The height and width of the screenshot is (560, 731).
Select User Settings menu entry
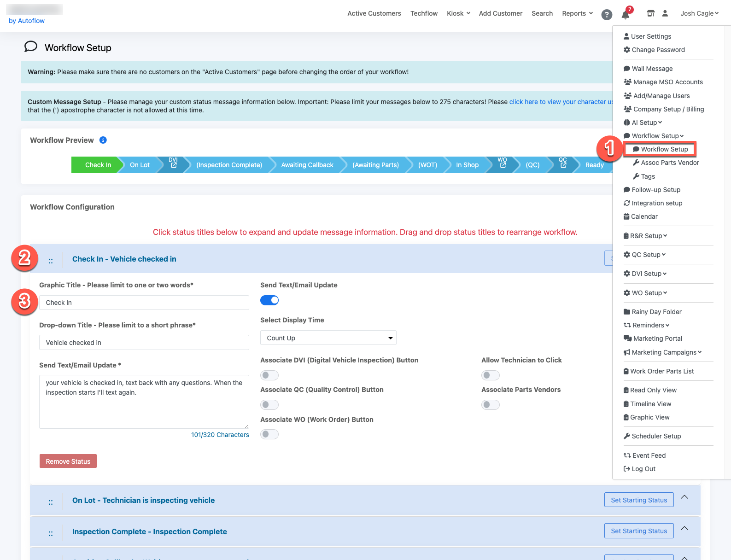[647, 36]
